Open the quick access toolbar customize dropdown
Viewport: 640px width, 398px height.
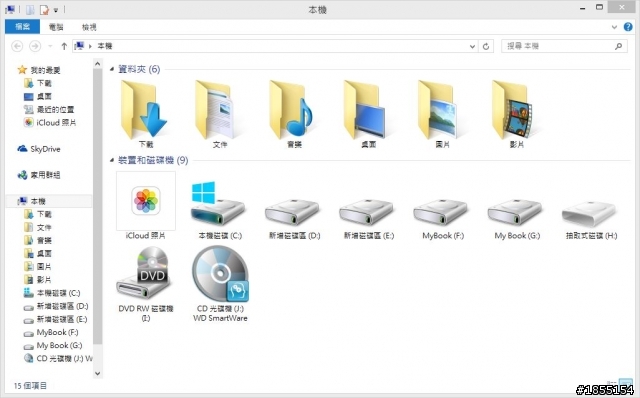point(56,10)
